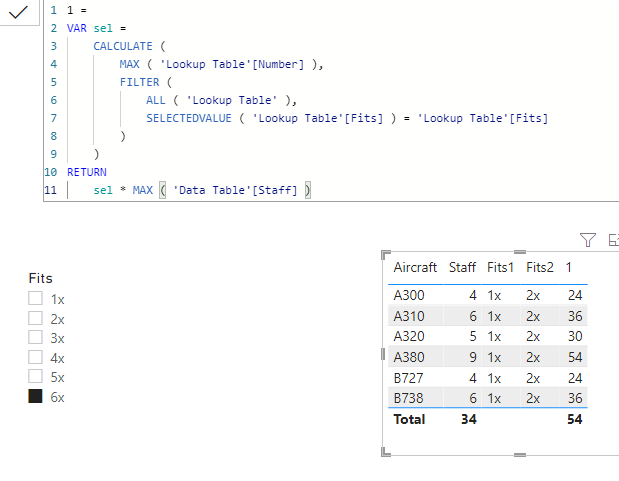Sort by the Fits1 column header

pyautogui.click(x=500, y=267)
